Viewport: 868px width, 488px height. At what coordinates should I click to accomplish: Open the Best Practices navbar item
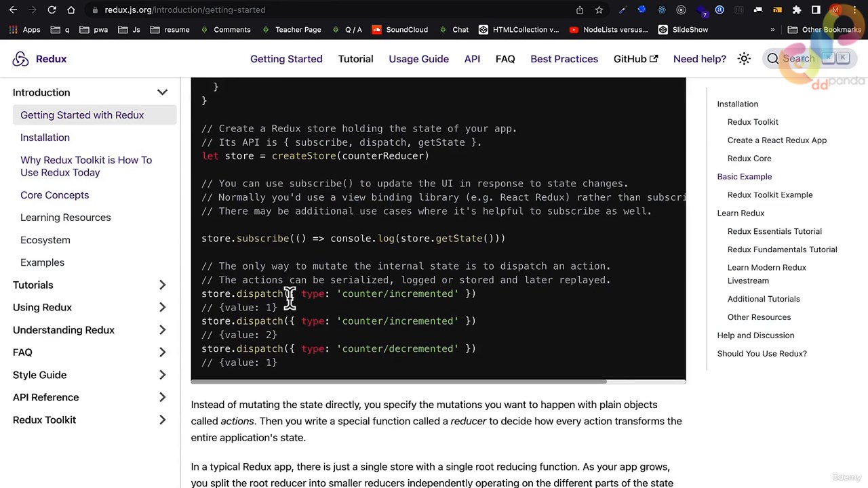[x=564, y=59]
